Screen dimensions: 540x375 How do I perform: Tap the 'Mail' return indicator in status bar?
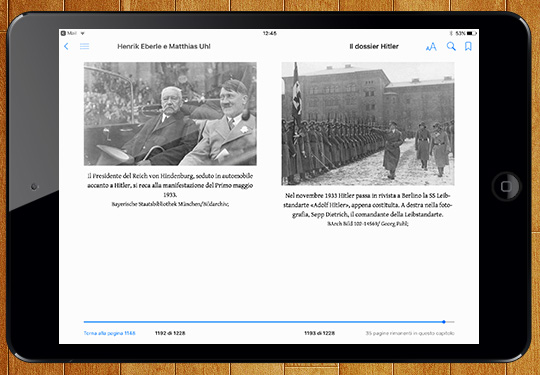69,33
